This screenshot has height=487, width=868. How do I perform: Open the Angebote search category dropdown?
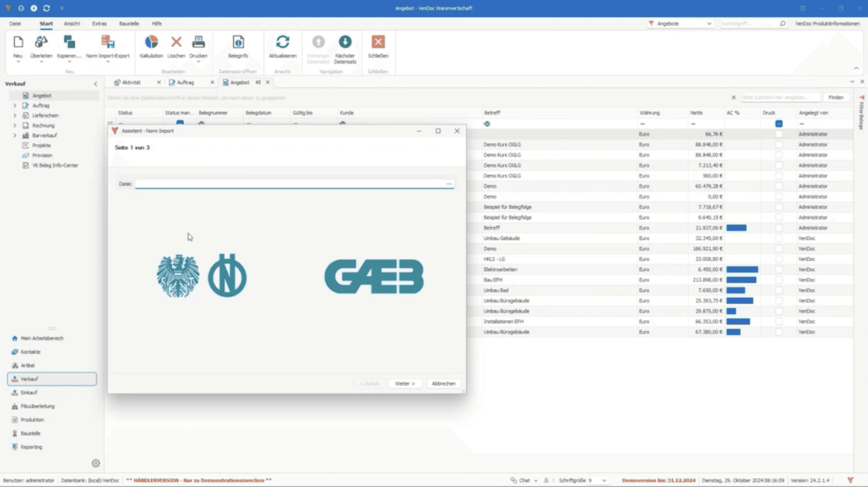[709, 24]
